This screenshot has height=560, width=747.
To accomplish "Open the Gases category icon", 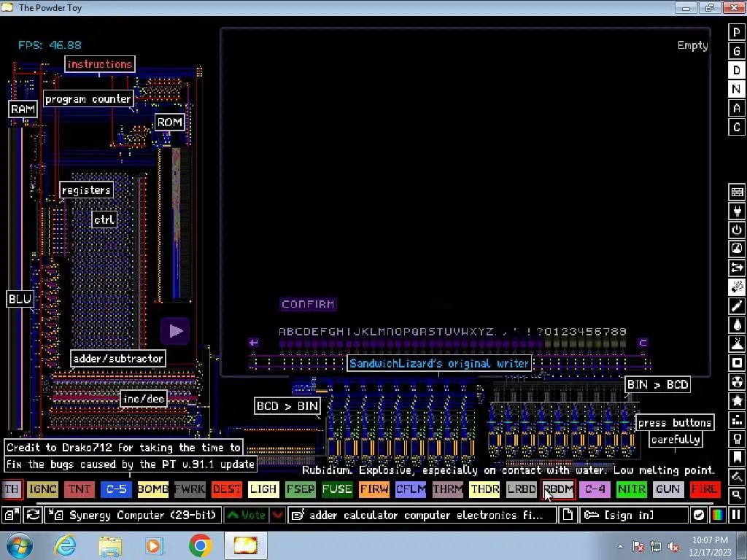I will (737, 306).
